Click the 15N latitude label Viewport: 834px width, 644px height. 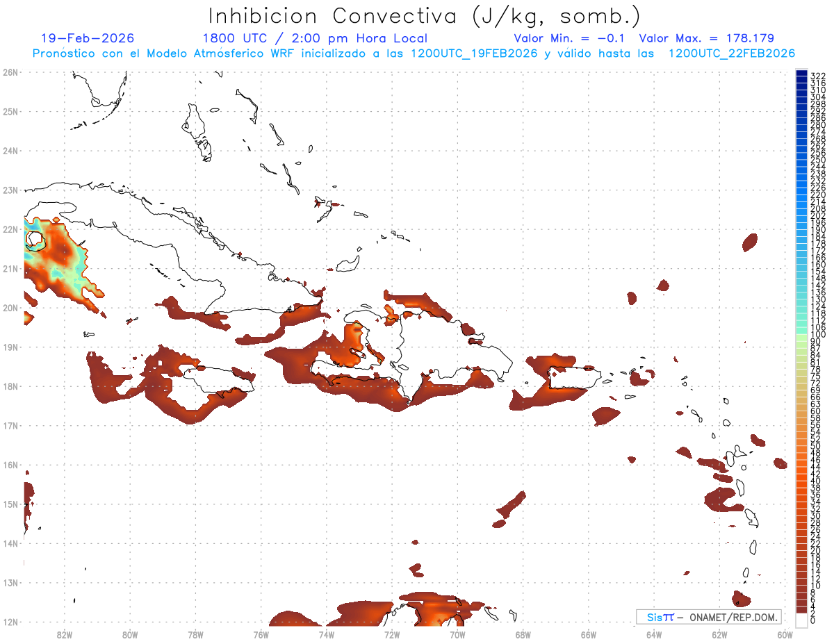10,504
